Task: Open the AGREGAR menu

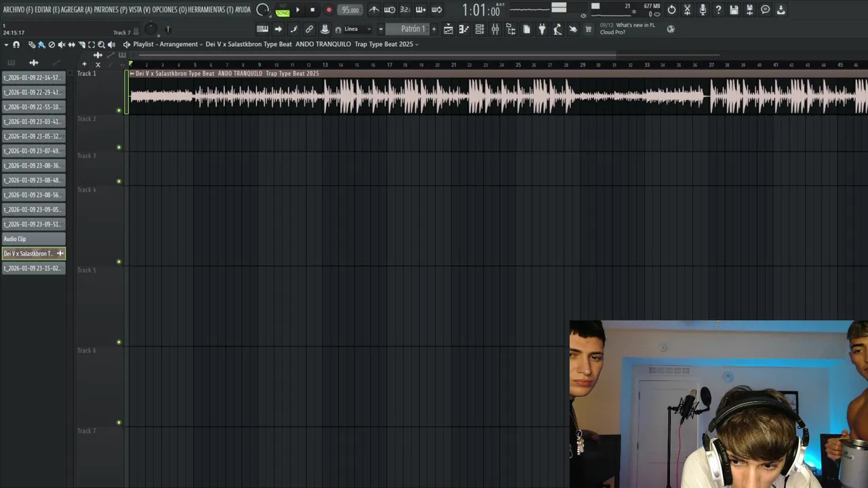Action: tap(77, 9)
